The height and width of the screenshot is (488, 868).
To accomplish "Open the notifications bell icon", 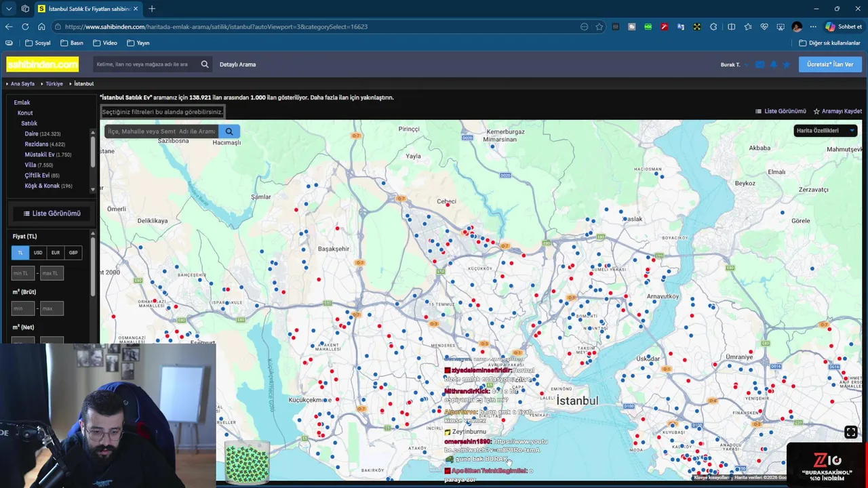I will coord(774,64).
